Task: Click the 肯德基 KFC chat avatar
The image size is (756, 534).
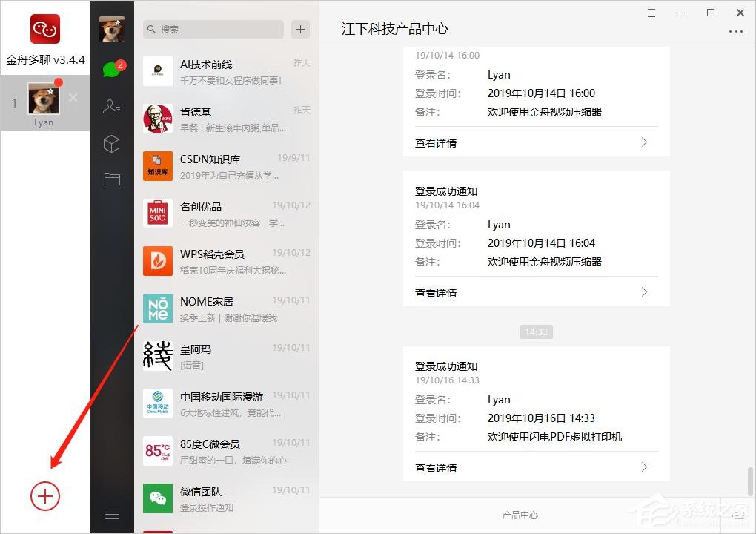Action: [x=157, y=119]
